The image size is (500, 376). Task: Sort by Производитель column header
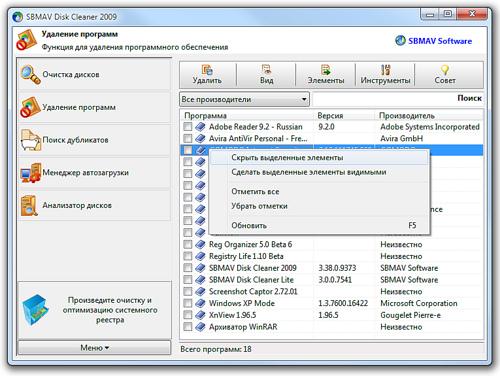[x=429, y=115]
